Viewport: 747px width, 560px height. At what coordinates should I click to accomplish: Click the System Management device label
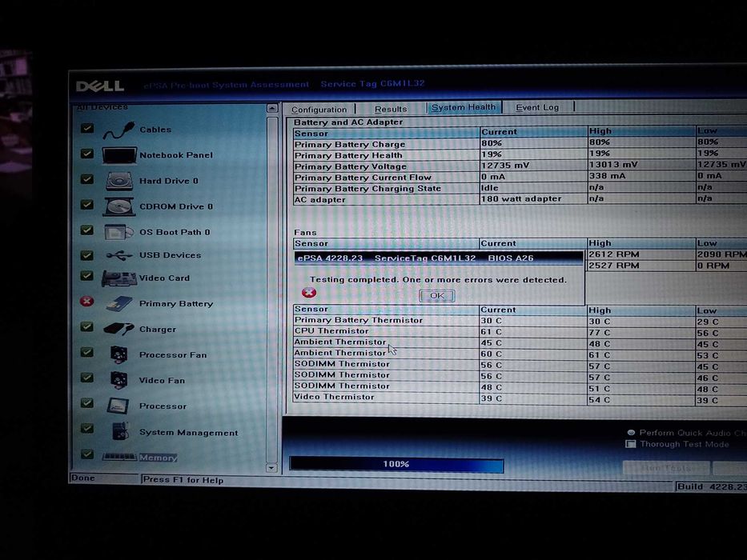click(x=189, y=432)
